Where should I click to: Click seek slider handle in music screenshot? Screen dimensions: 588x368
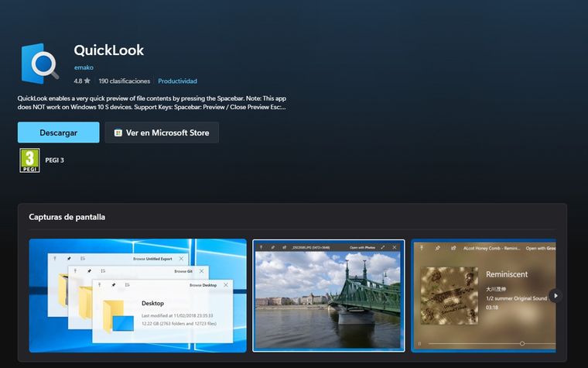[x=522, y=343]
